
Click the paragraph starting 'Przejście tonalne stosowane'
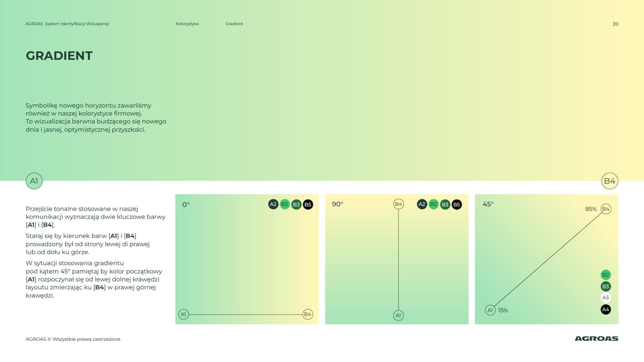point(95,217)
